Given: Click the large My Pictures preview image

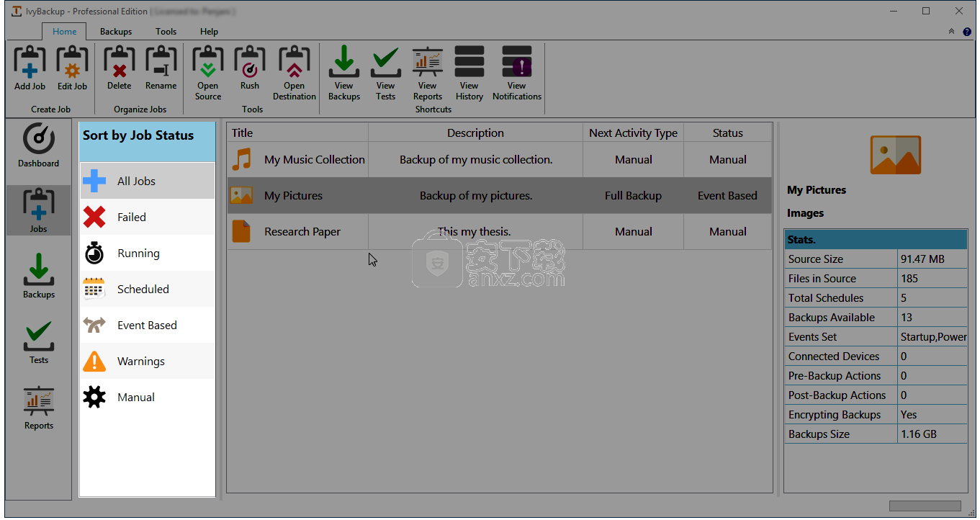Looking at the screenshot, I should click(x=896, y=155).
